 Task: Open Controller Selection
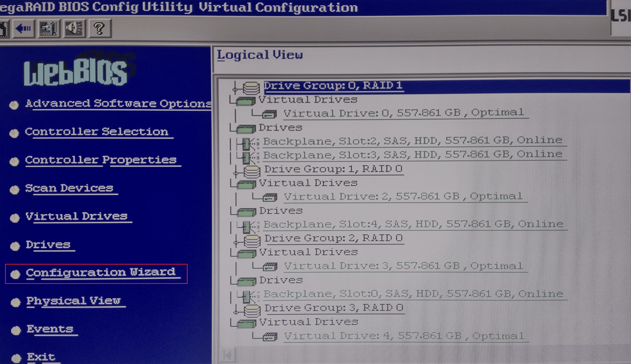[x=99, y=132]
